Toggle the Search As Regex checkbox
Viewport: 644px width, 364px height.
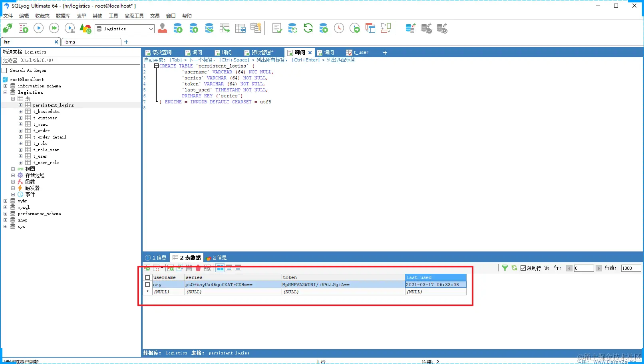4,71
